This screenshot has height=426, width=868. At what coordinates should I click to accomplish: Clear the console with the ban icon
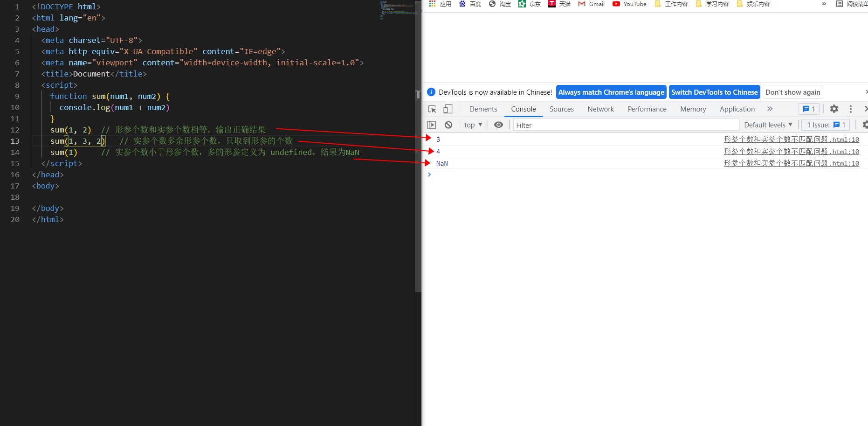pos(448,125)
